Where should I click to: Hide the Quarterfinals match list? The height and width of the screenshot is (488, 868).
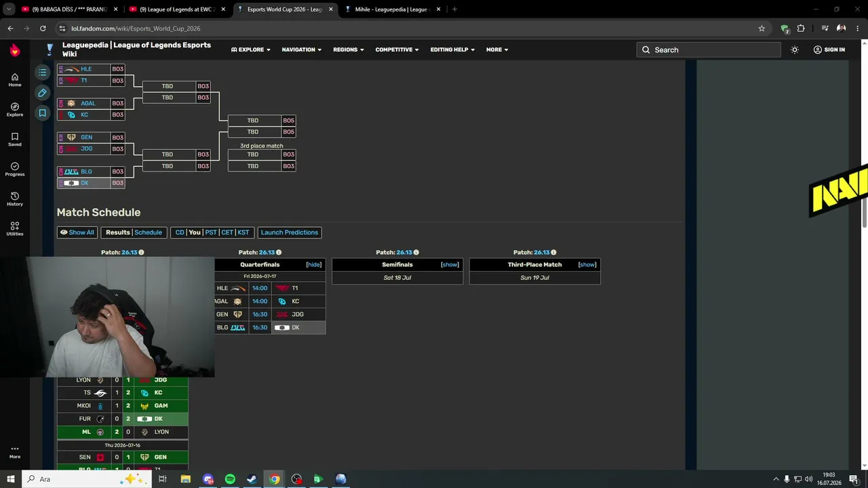(x=313, y=264)
